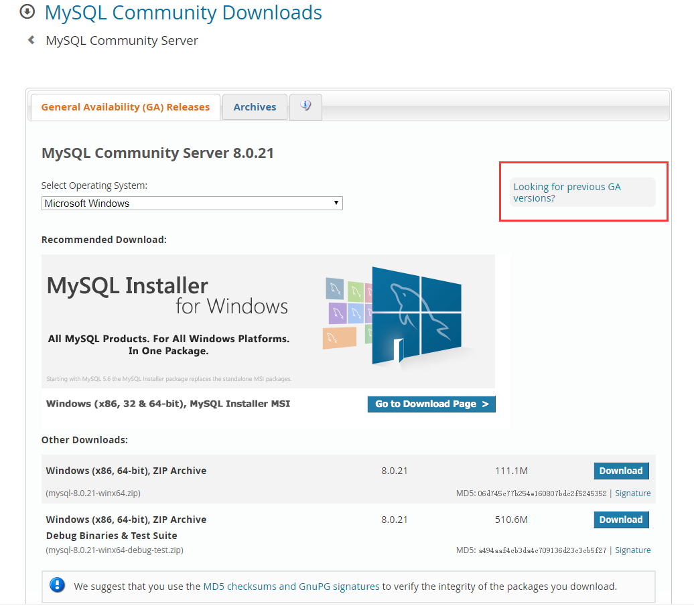694x616 pixels.
Task: Click the Download button for Debug Binaries Test Suite
Action: pyautogui.click(x=621, y=520)
